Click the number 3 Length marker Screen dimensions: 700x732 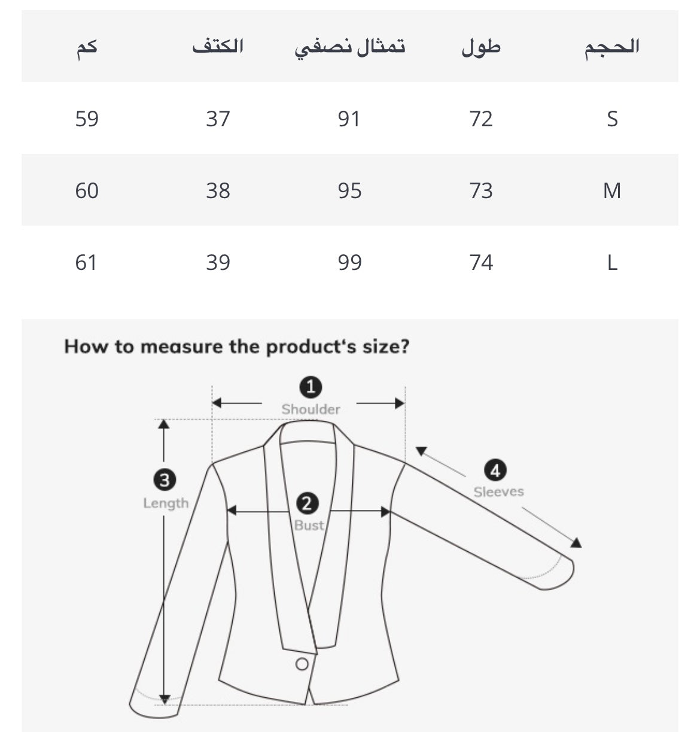[165, 479]
